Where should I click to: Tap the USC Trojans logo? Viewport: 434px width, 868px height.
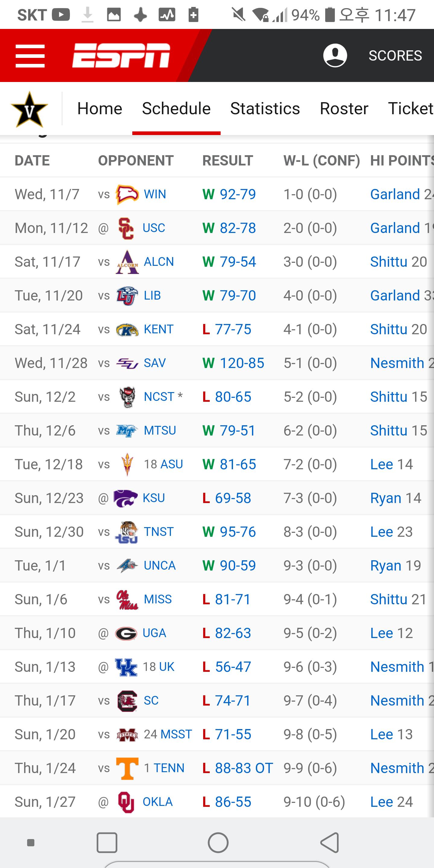126,228
